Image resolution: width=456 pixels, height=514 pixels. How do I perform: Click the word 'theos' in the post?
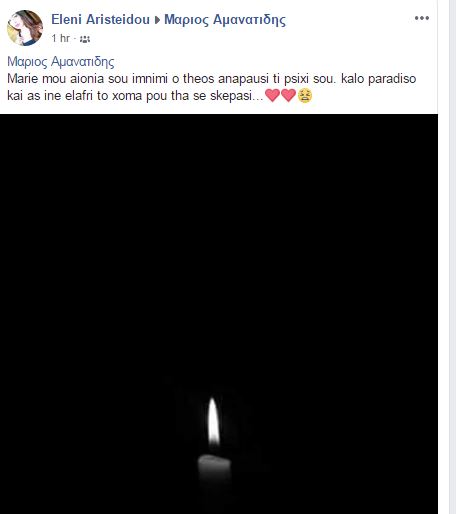click(199, 79)
